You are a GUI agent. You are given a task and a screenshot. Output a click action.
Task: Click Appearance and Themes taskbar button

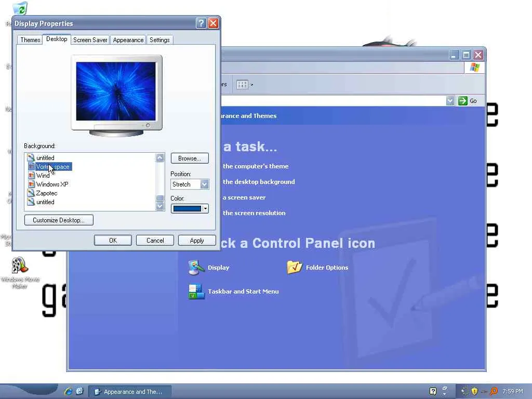[130, 392]
